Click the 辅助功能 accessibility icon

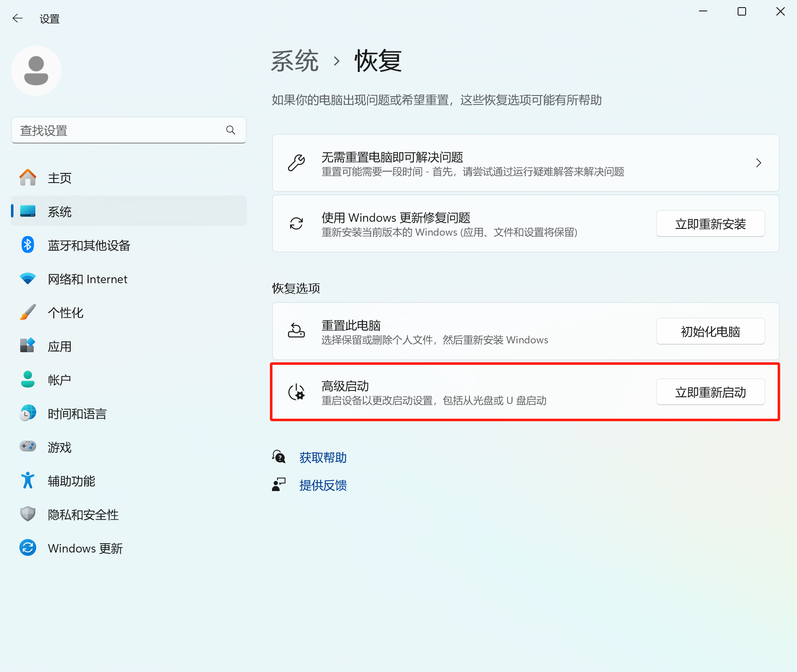(28, 481)
